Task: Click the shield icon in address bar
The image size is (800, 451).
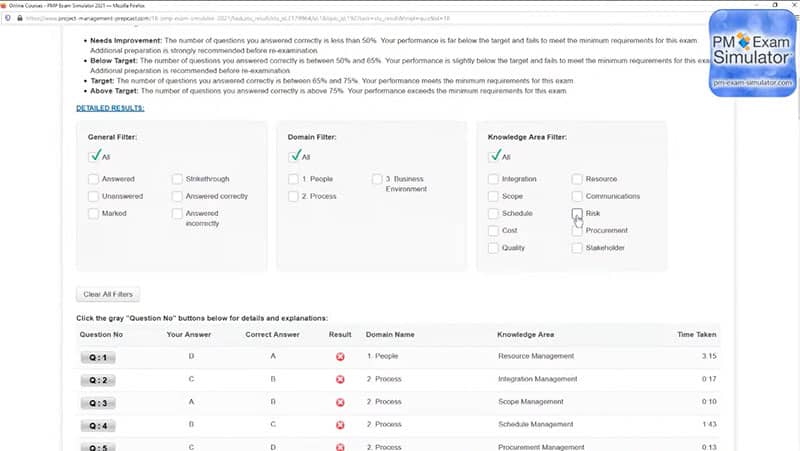Action: click(x=8, y=18)
